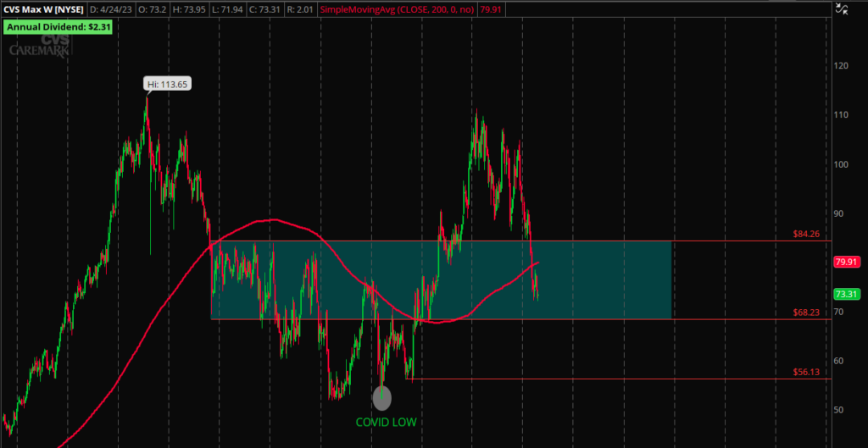Select the COVID LOW text annotation
The width and height of the screenshot is (868, 448).
(x=387, y=421)
